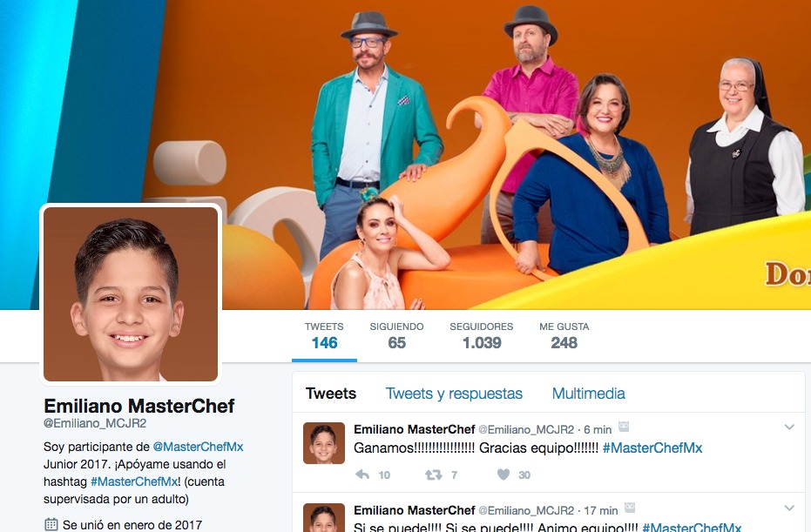Open avatar in the 17 min tweet
Viewport: 811px width, 532px height.
pyautogui.click(x=324, y=517)
